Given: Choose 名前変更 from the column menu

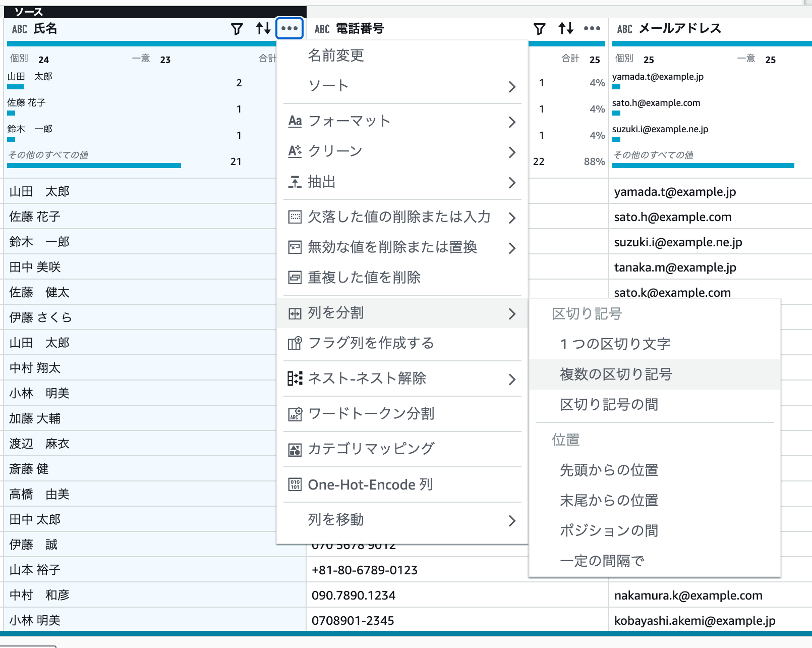Looking at the screenshot, I should click(402, 56).
